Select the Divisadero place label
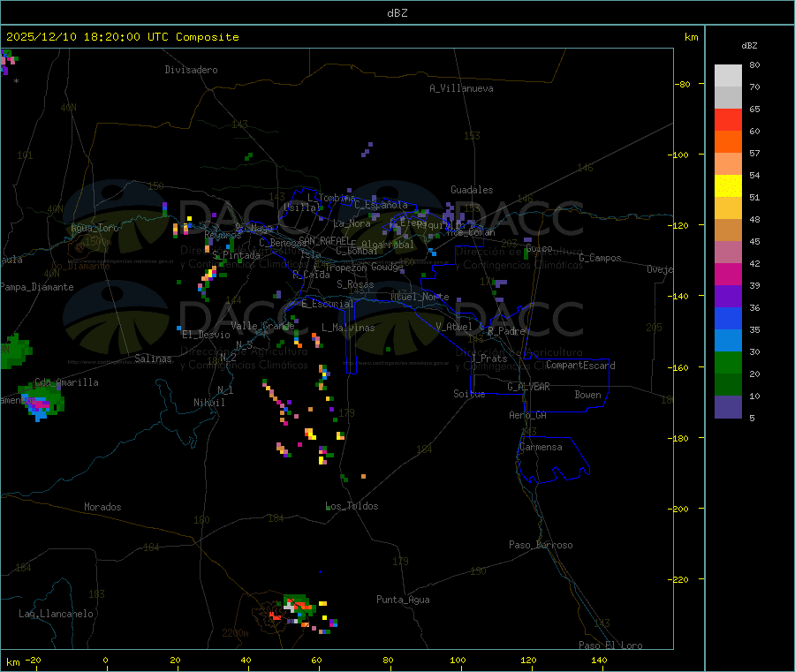795x672 pixels. 191,70
